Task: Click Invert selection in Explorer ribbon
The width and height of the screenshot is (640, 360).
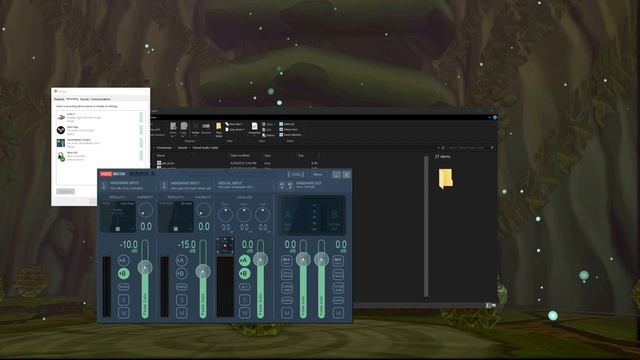Action: (290, 135)
